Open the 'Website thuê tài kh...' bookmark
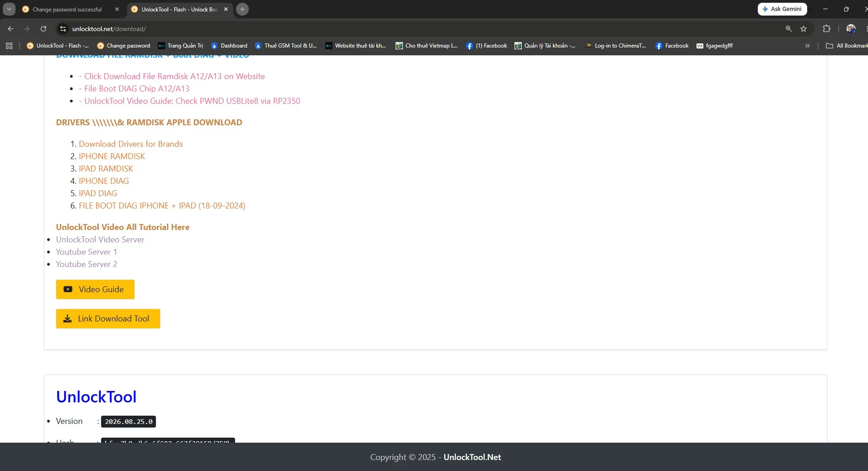This screenshot has width=868, height=471. [x=356, y=46]
